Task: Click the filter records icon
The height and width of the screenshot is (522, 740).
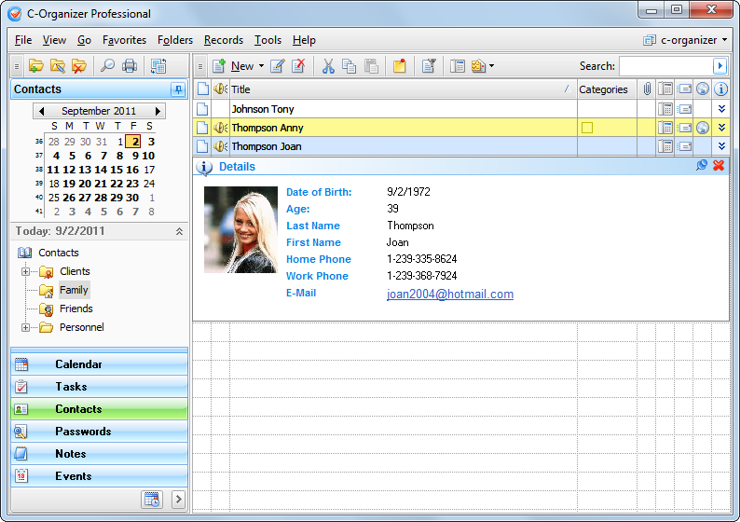Action: pyautogui.click(x=429, y=66)
